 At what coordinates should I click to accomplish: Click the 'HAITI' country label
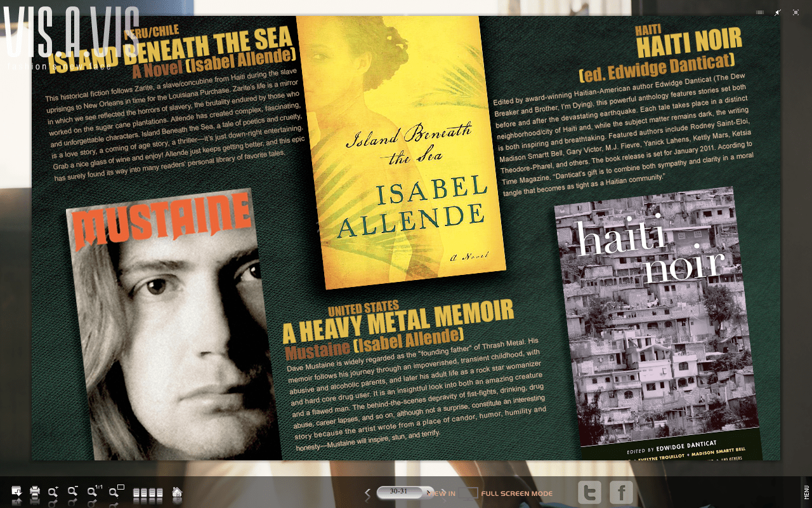[649, 29]
